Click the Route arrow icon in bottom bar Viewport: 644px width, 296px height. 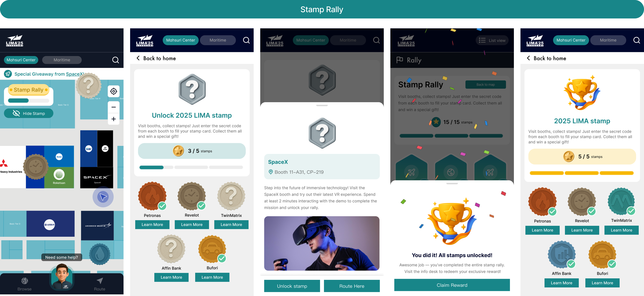pyautogui.click(x=99, y=281)
